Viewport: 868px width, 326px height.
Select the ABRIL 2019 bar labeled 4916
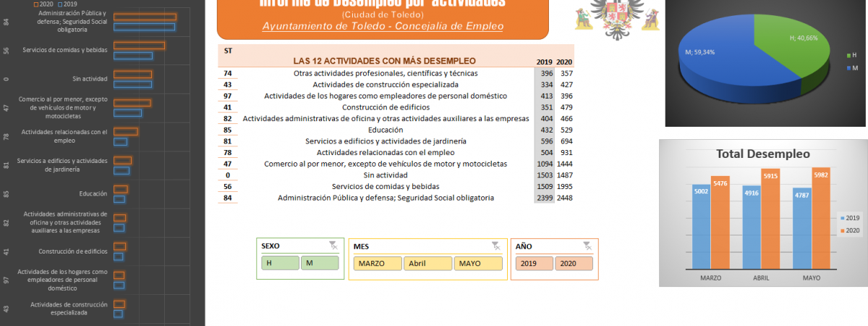tap(752, 226)
